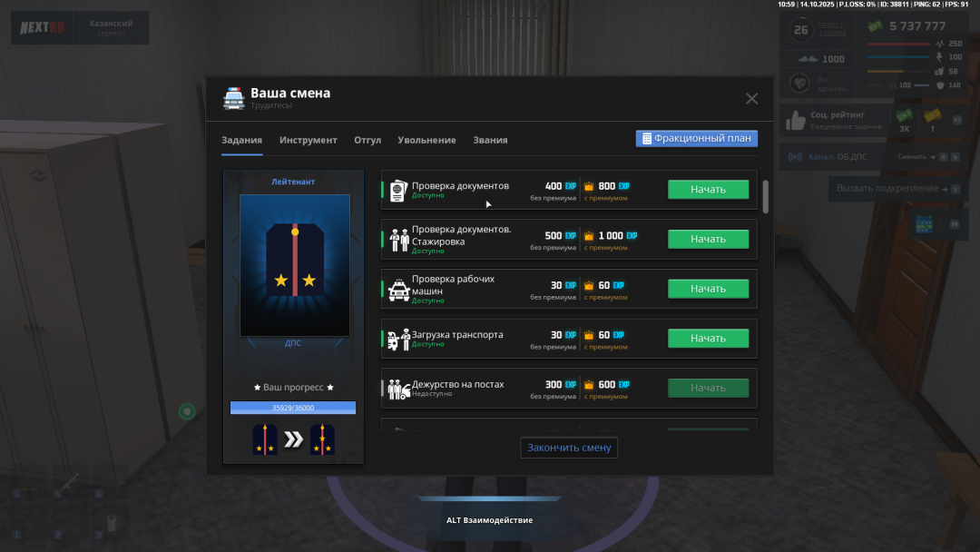Click the task list scrollbar
This screenshot has width=980, height=552.
(x=765, y=196)
